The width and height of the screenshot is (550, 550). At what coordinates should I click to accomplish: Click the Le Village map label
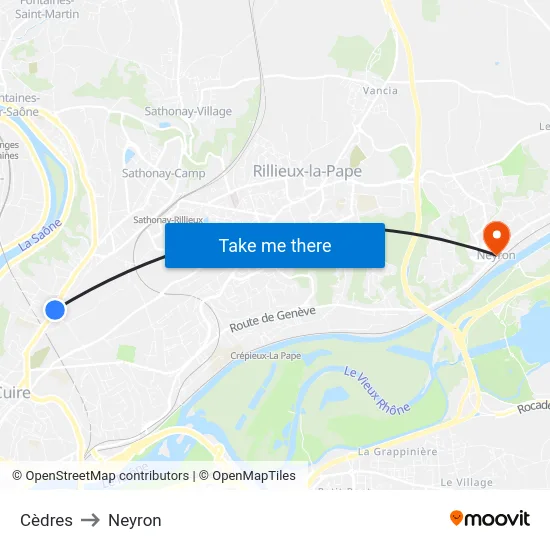466,483
